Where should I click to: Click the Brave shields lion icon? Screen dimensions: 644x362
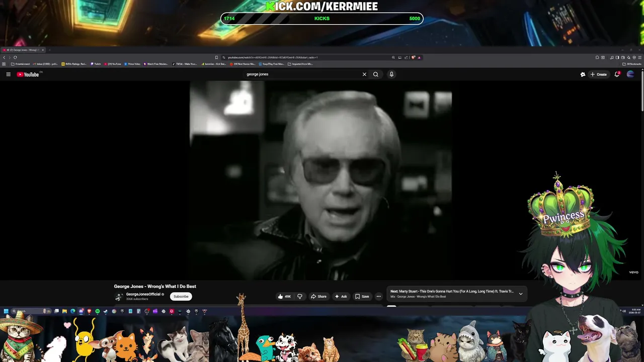[x=413, y=57]
